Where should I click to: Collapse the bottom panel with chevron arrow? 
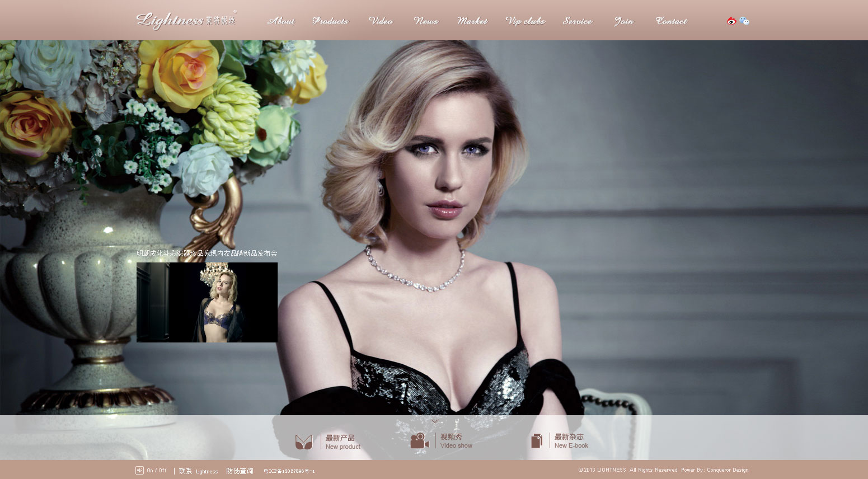click(x=435, y=421)
